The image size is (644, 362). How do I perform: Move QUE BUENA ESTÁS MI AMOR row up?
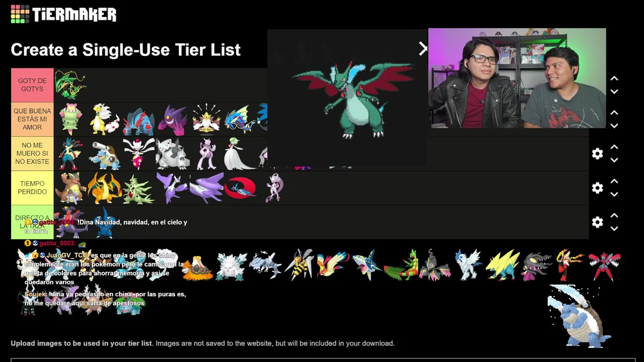click(614, 113)
